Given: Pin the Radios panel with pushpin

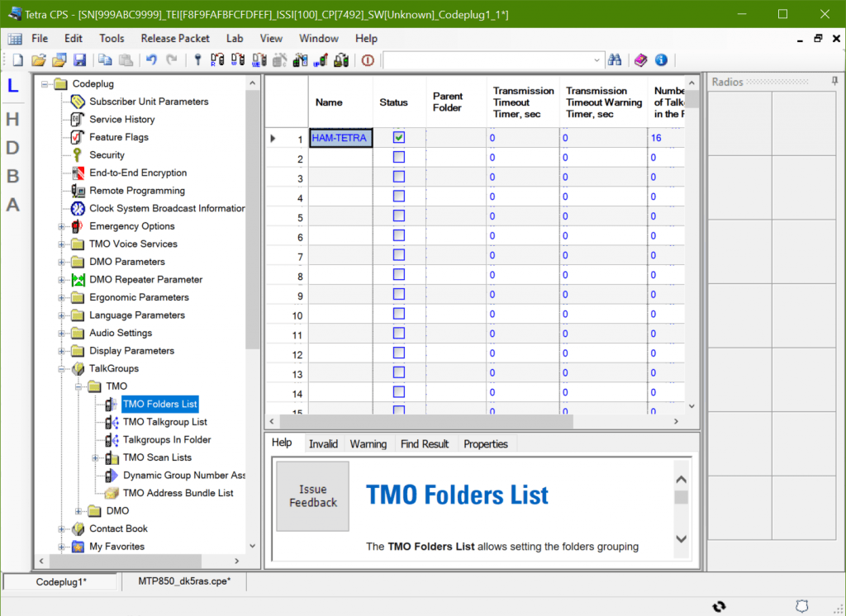Looking at the screenshot, I should [834, 81].
